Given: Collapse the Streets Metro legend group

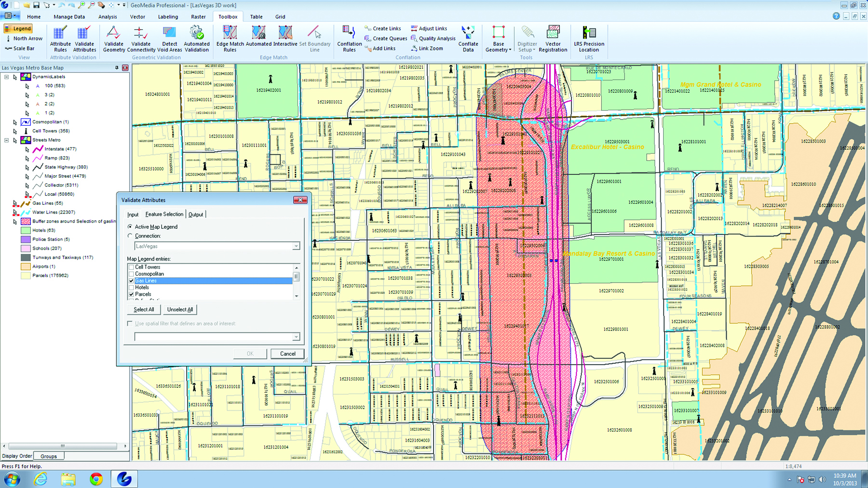Looking at the screenshot, I should tap(7, 140).
